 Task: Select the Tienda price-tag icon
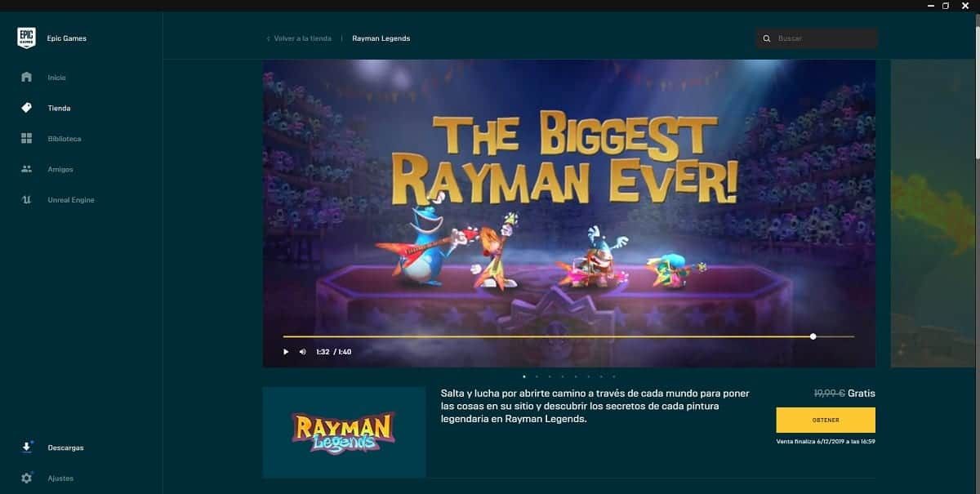tap(26, 108)
